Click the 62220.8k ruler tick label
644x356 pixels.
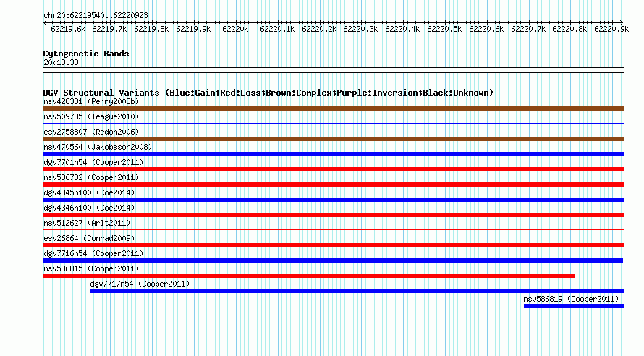point(569,30)
